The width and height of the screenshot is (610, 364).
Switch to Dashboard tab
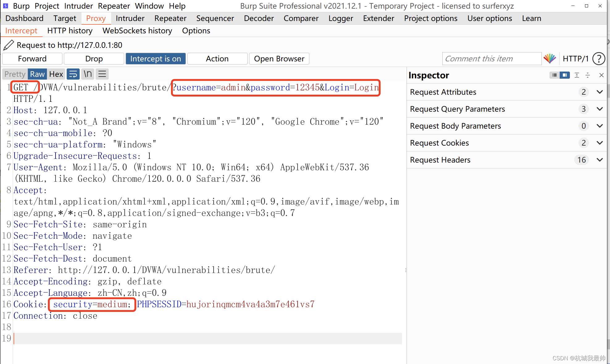[x=24, y=18]
